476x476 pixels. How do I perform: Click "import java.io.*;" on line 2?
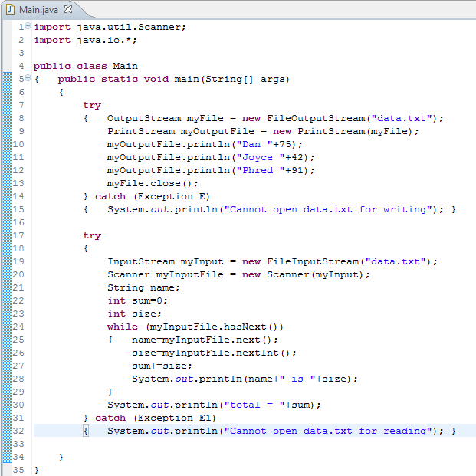(85, 40)
